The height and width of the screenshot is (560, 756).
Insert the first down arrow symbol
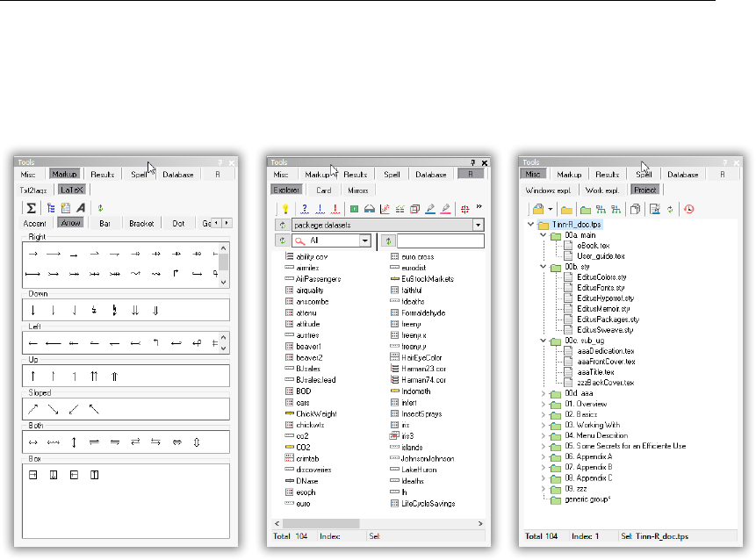coord(32,311)
